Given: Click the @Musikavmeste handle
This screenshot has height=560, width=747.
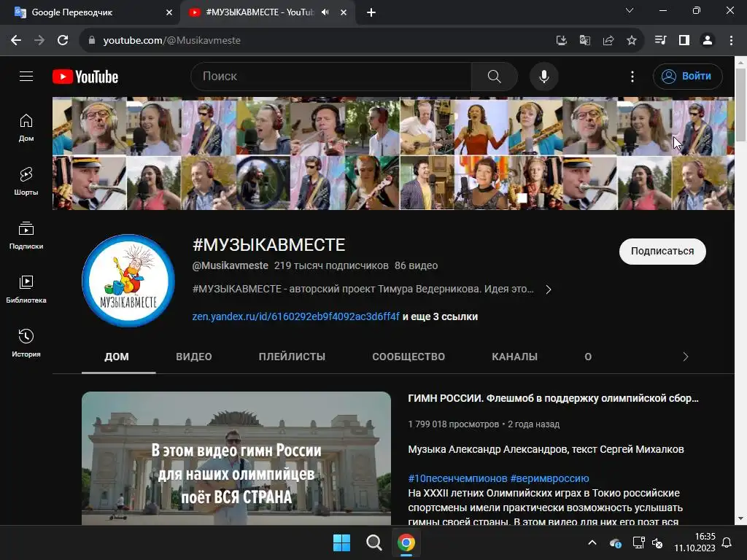Looking at the screenshot, I should (230, 265).
